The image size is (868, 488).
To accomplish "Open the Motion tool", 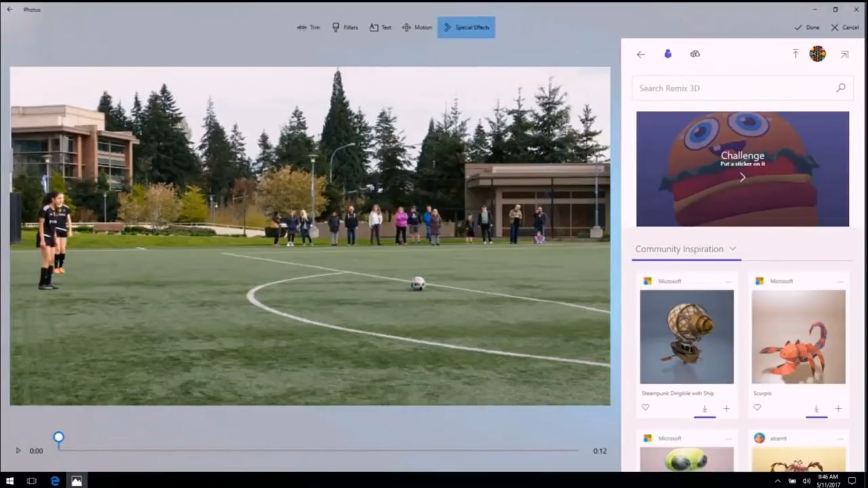I will [417, 27].
